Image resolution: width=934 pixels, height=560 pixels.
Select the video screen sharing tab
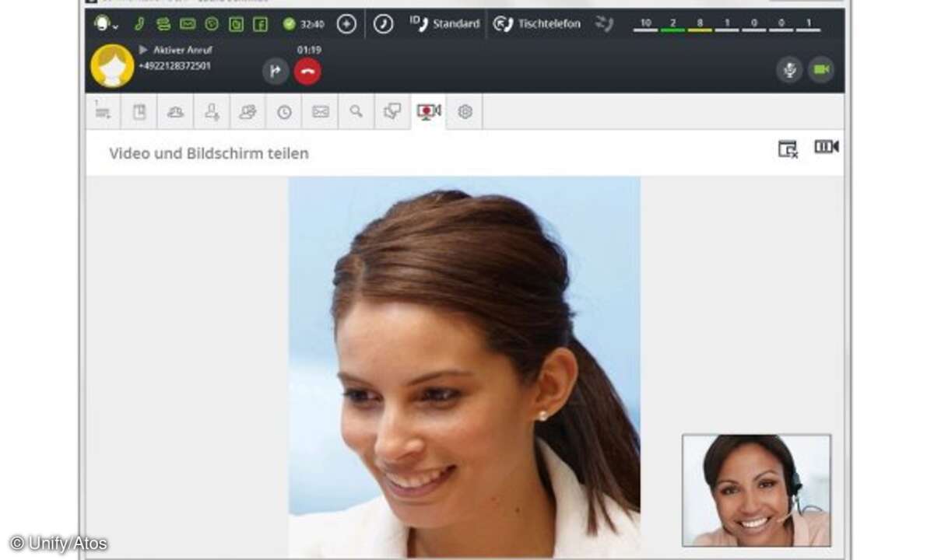coord(429,112)
